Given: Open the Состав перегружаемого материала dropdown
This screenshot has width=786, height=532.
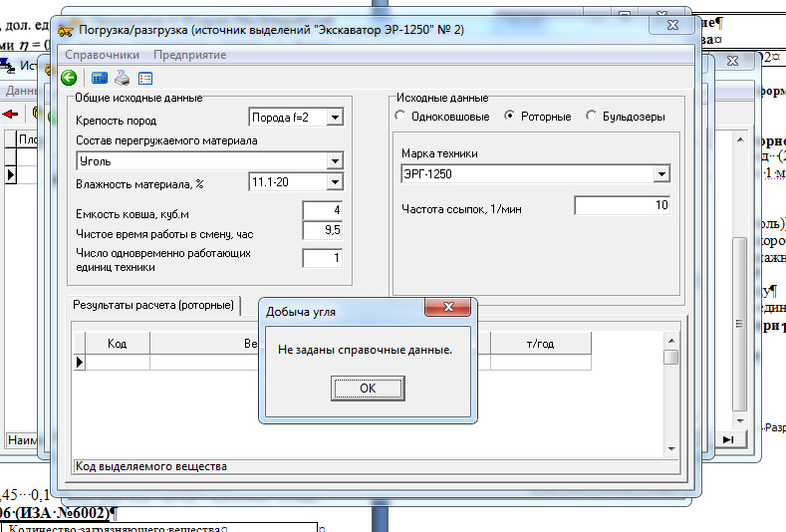Looking at the screenshot, I should (x=335, y=160).
